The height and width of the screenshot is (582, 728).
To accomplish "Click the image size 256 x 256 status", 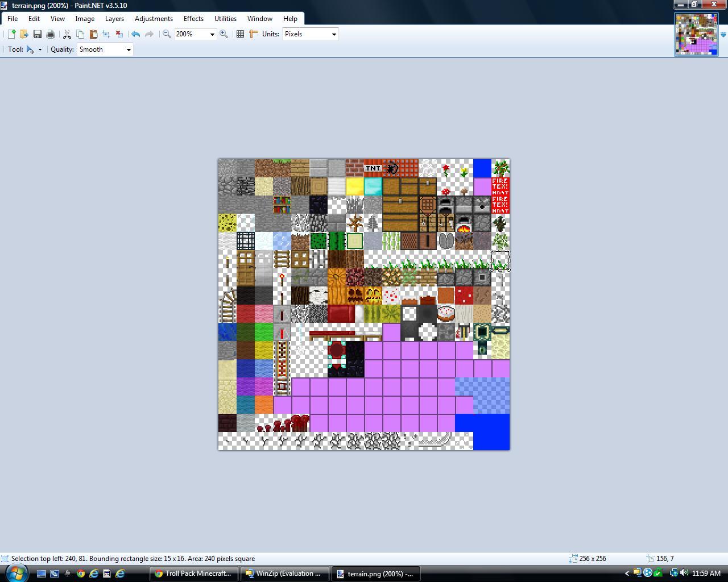I will pos(593,559).
